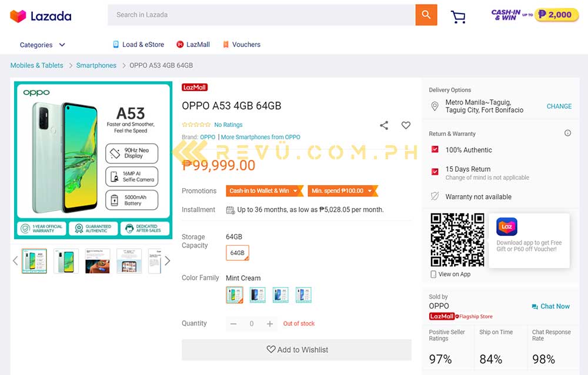Screen dimensions: 588x375
Task: Open More Smartphones from OPPO link
Action: tap(260, 138)
